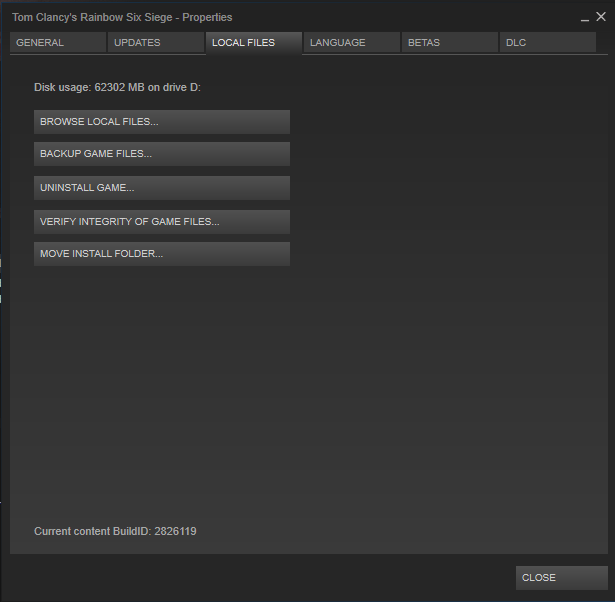Image resolution: width=615 pixels, height=602 pixels.
Task: Click the X icon in title bar
Action: [x=601, y=16]
